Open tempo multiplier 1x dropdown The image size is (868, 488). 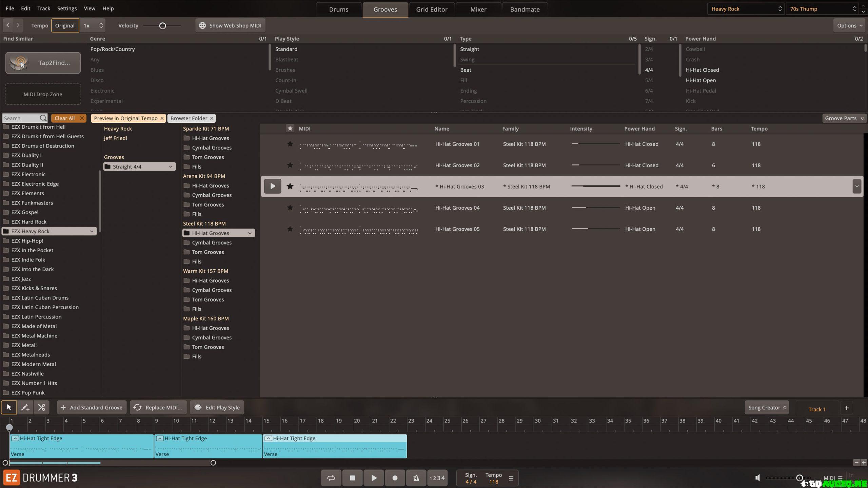[x=93, y=25]
